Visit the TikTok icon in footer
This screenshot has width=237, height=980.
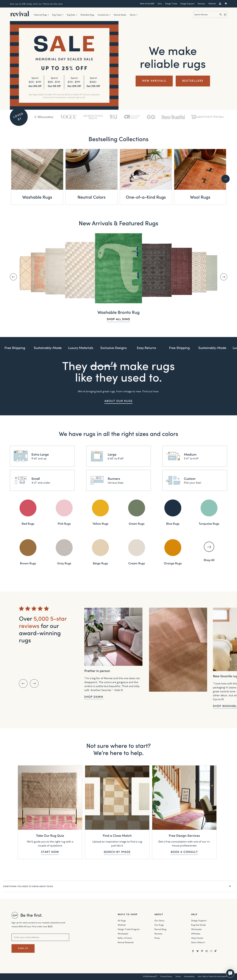pyautogui.click(x=215, y=951)
